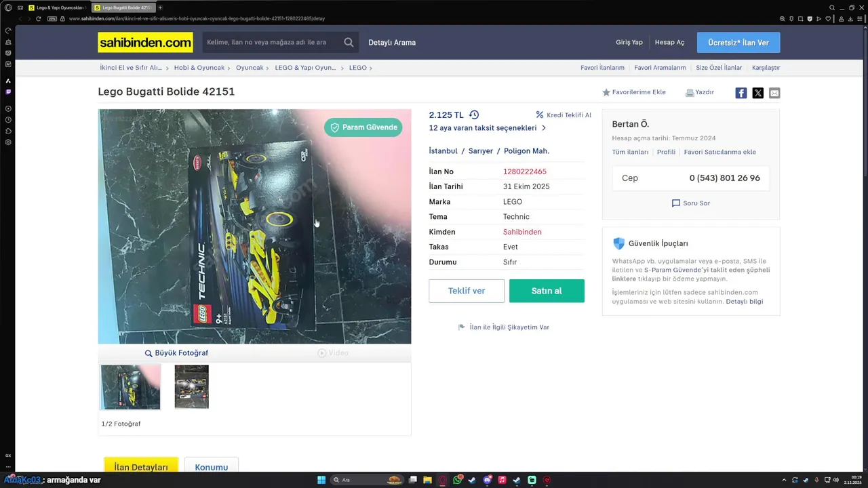Viewport: 868px width, 488px height.
Task: Click the browser heart bookmark icon
Action: tap(828, 18)
